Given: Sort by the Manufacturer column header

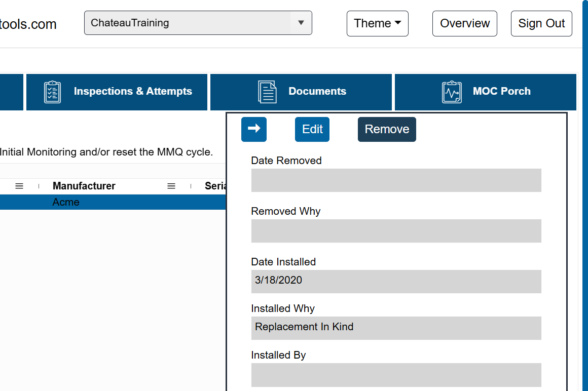Looking at the screenshot, I should pos(84,186).
